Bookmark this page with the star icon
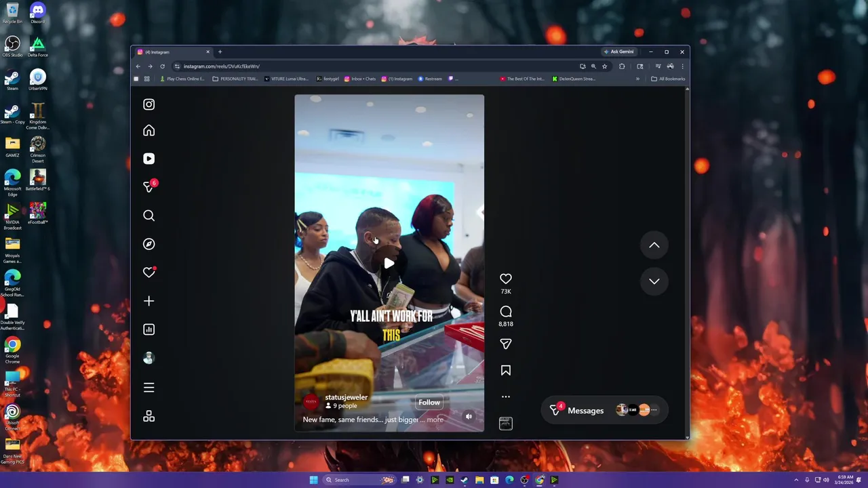Image resolution: width=868 pixels, height=488 pixels. coord(604,66)
